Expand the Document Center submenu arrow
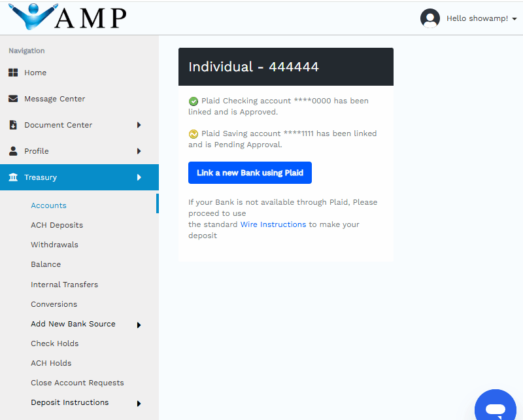This screenshot has width=523, height=420. pos(139,125)
